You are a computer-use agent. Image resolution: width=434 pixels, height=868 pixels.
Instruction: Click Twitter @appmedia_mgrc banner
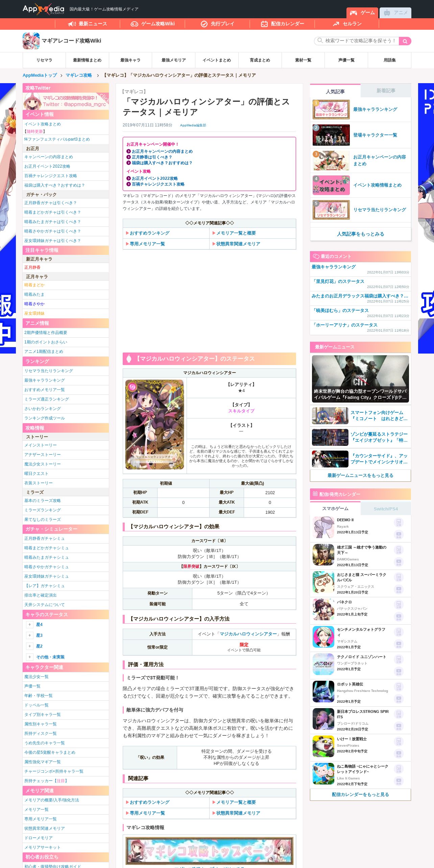click(x=66, y=101)
